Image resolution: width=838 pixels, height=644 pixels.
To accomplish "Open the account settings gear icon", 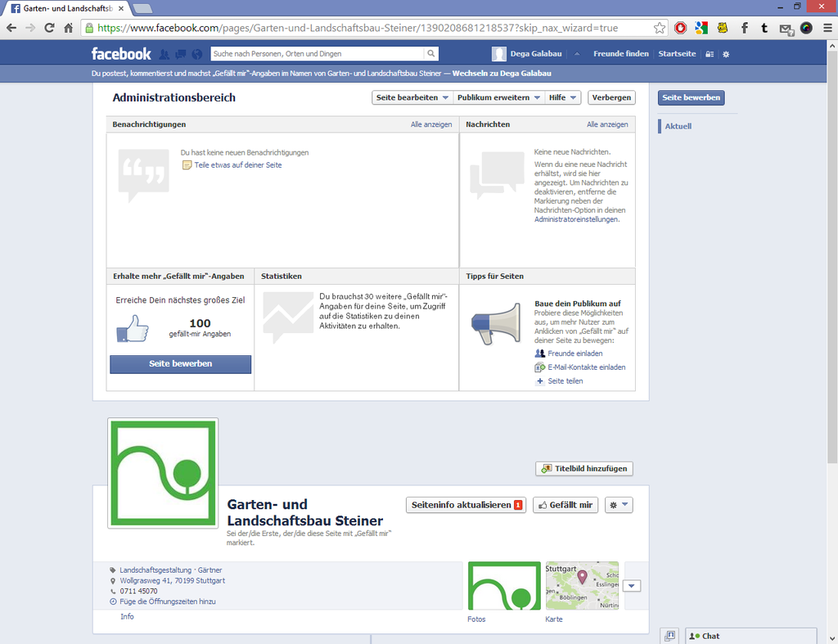I will [x=726, y=54].
